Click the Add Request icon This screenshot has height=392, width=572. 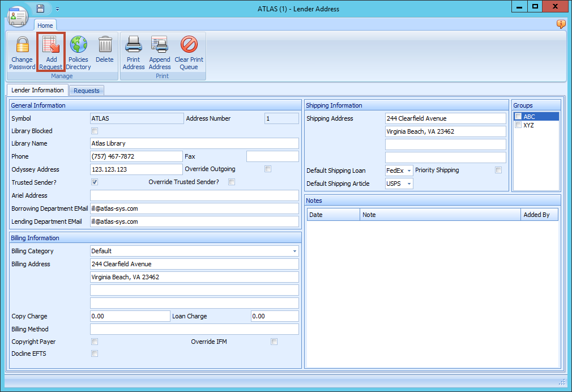pyautogui.click(x=51, y=45)
